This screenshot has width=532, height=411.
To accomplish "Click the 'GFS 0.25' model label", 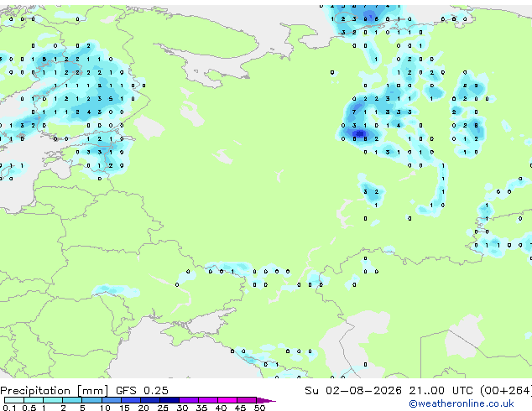I will (142, 391).
